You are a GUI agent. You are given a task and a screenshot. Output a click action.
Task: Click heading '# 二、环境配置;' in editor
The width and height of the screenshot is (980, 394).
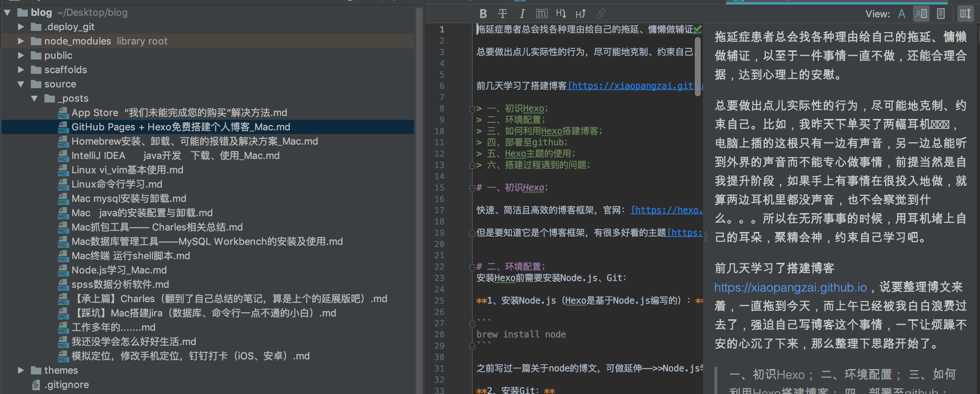tap(510, 267)
